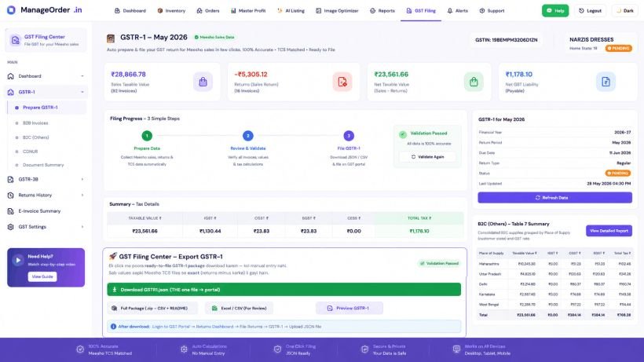Click the Uttar Pradesh row in B2C table
The image size is (644, 362).
(555, 274)
